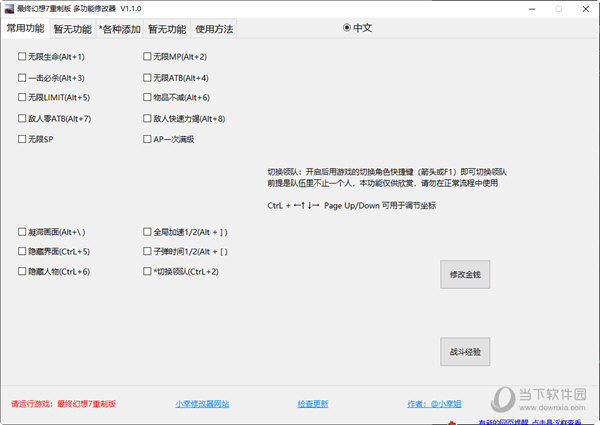Click the disabled maximize window button
The height and width of the screenshot is (425, 600).
(559, 9)
